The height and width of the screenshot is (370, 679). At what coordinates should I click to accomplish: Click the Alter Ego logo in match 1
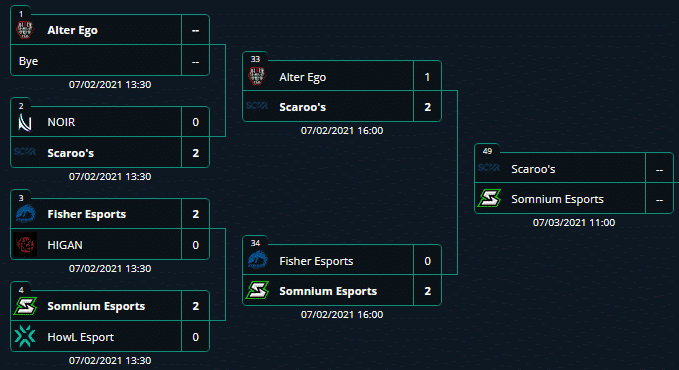click(x=25, y=30)
